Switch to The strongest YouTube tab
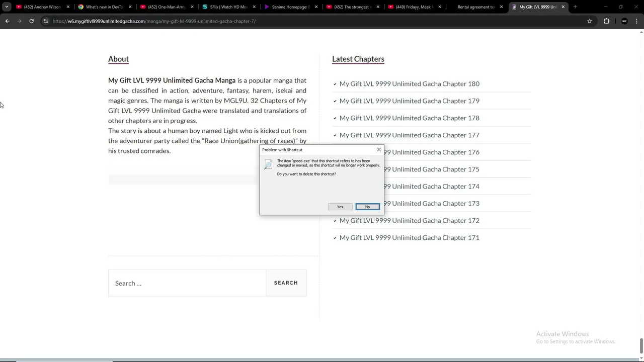 pos(352,7)
